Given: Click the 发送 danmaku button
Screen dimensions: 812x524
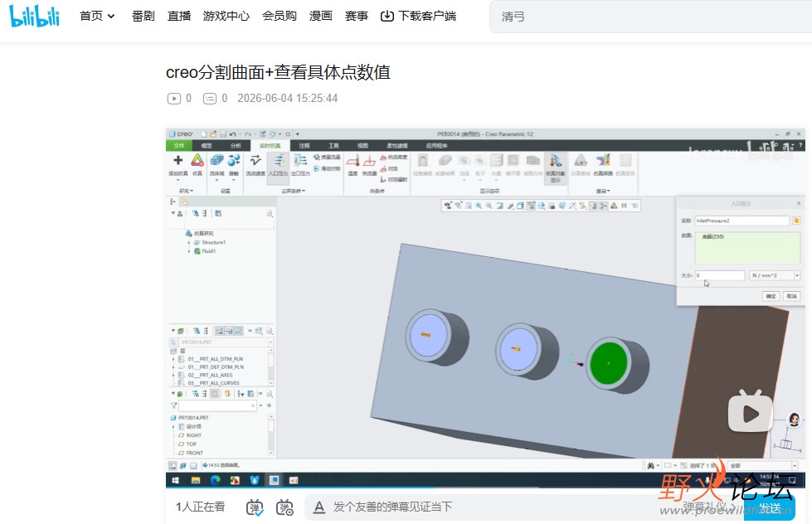Looking at the screenshot, I should pyautogui.click(x=770, y=508).
